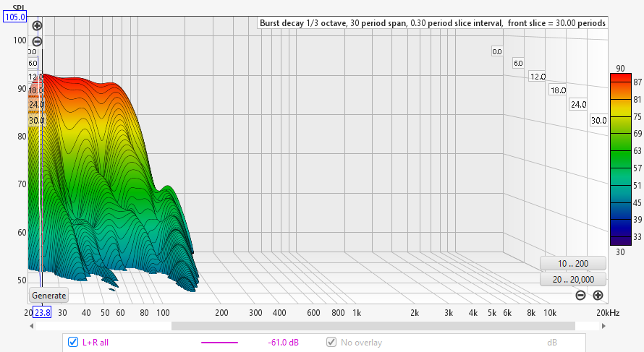Click the 10k frequency axis label
Image resolution: width=644 pixels, height=352 pixels.
click(x=550, y=313)
